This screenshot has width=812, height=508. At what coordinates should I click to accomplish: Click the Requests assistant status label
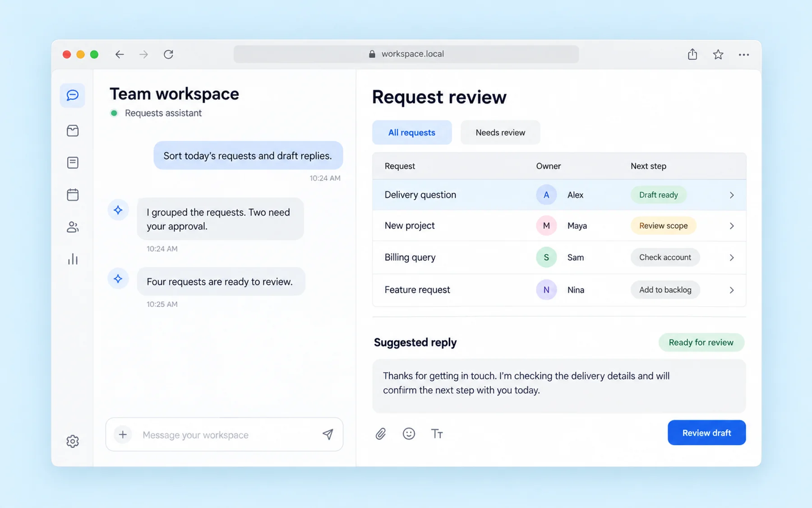click(163, 113)
